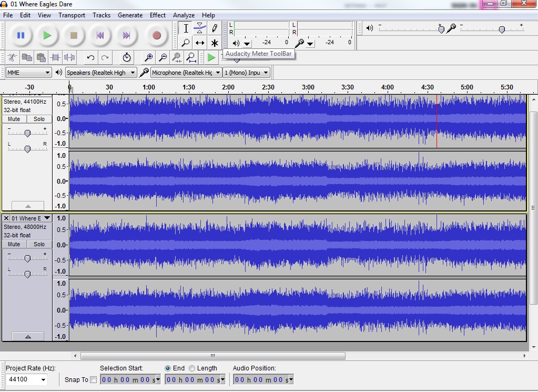This screenshot has width=538, height=392.
Task: Open the Edit menu
Action: (x=25, y=15)
